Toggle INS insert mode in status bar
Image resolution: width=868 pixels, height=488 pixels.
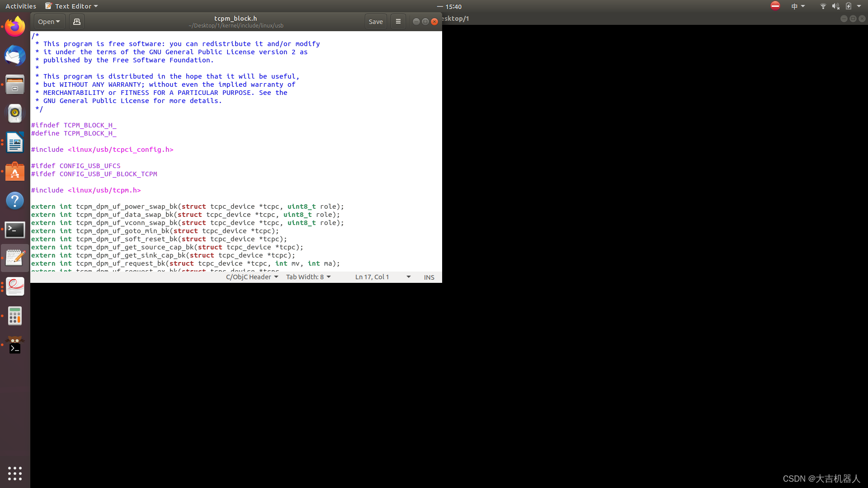429,277
